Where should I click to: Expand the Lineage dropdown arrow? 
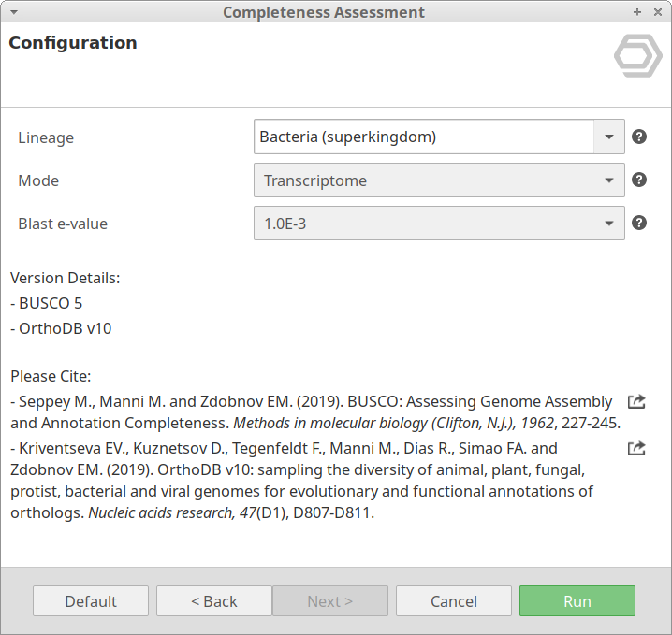pos(609,137)
